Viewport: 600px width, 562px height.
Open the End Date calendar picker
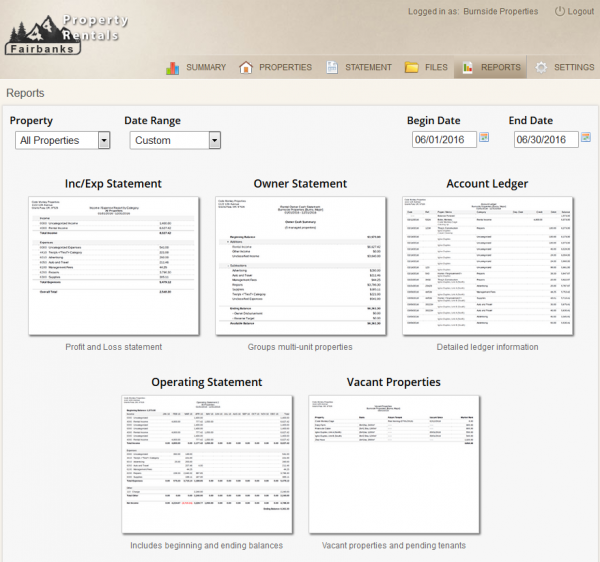point(587,138)
